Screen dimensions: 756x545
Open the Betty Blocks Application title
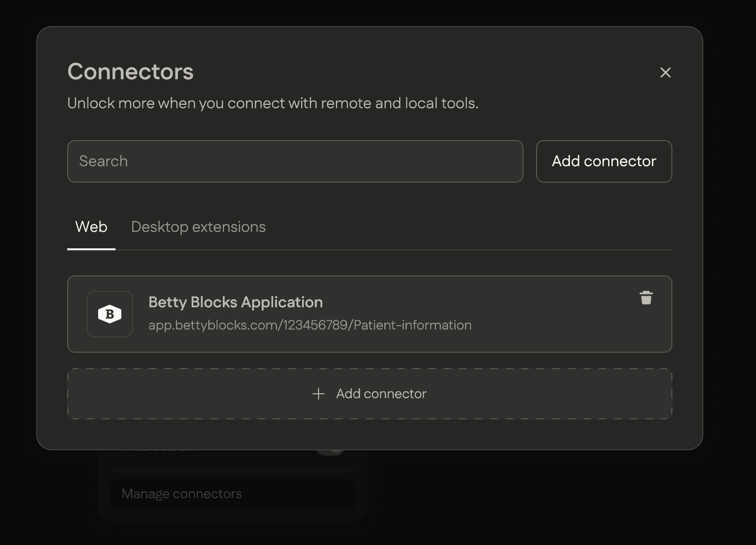[x=235, y=302]
